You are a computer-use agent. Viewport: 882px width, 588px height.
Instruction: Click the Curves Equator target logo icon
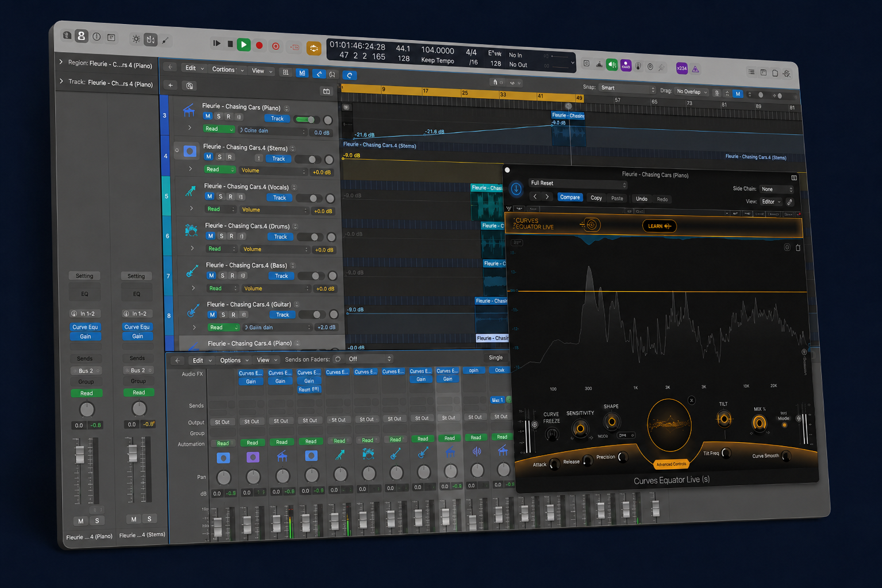(591, 225)
